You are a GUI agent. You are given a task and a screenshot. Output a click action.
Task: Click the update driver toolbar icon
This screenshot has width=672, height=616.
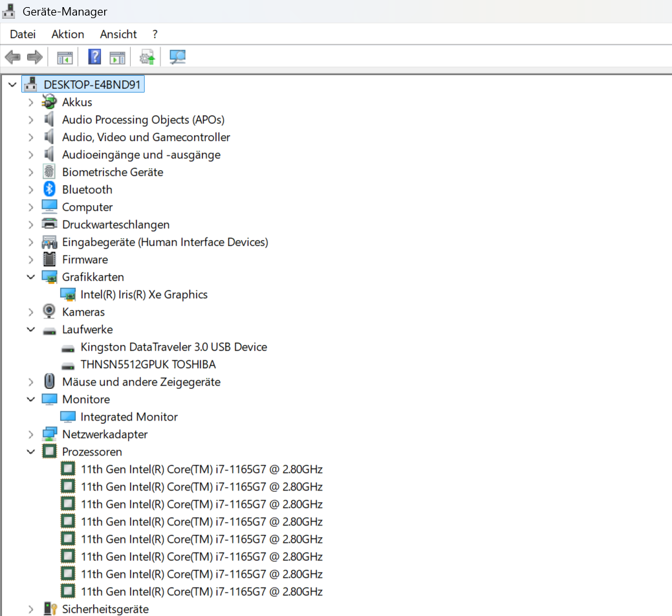(x=147, y=57)
